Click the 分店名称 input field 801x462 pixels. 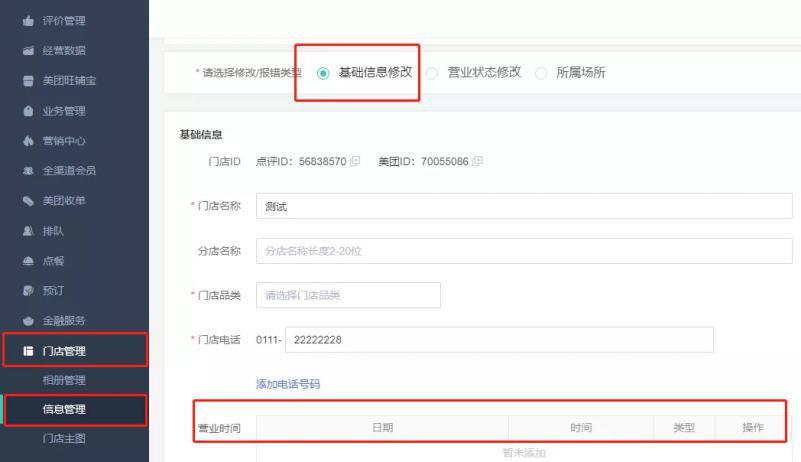[524, 251]
